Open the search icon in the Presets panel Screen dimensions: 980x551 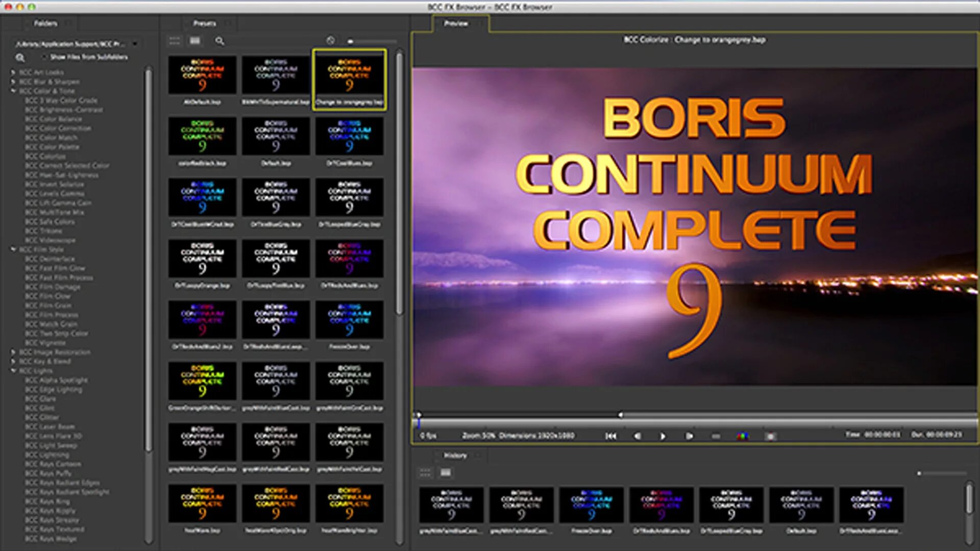pos(219,41)
